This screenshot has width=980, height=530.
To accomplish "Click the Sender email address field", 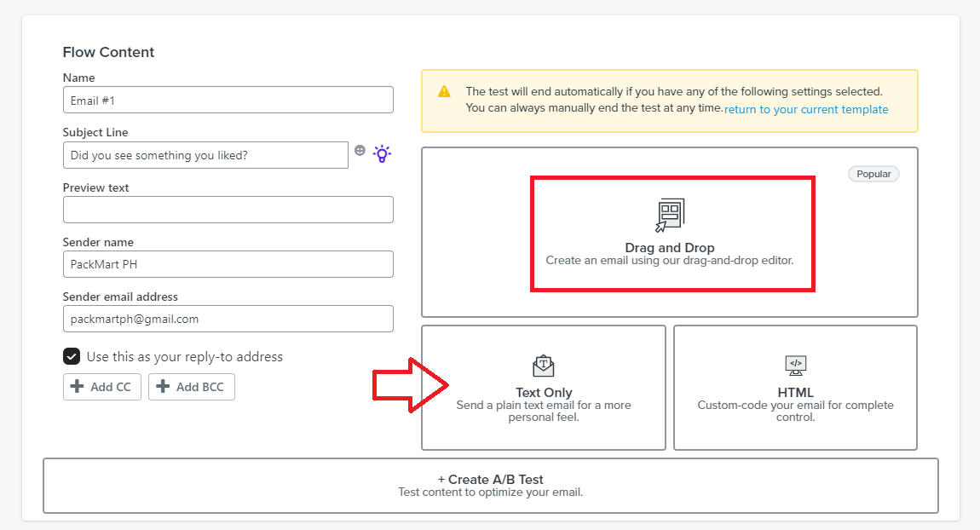I will (228, 319).
